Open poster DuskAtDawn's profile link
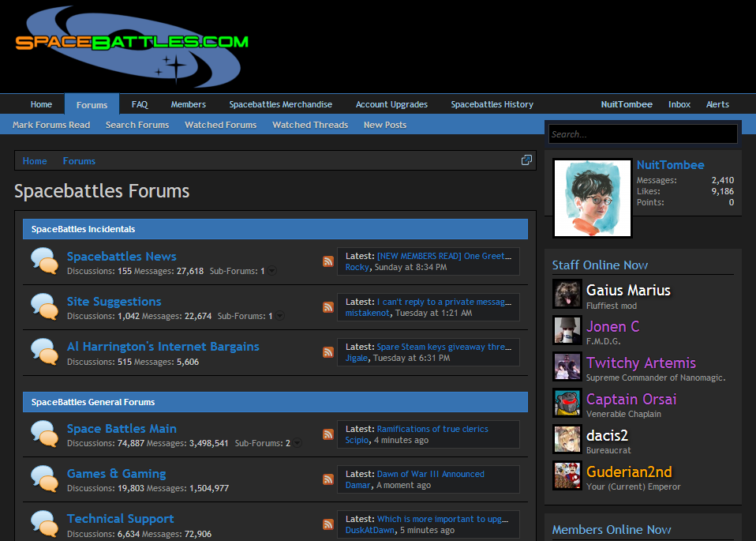The height and width of the screenshot is (541, 756). pyautogui.click(x=370, y=530)
